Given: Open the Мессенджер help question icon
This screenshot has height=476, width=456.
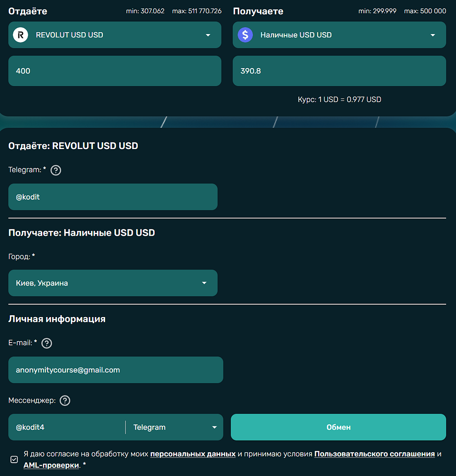Looking at the screenshot, I should click(65, 401).
